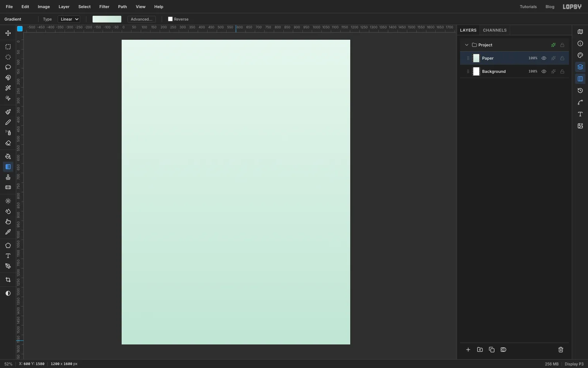Open the Filter menu

(x=104, y=7)
